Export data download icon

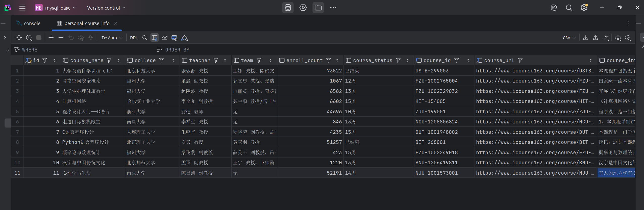pos(586,38)
